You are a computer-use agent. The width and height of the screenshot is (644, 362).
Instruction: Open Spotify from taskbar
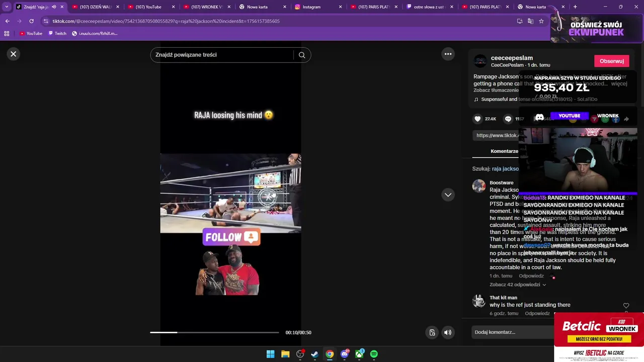tap(374, 354)
